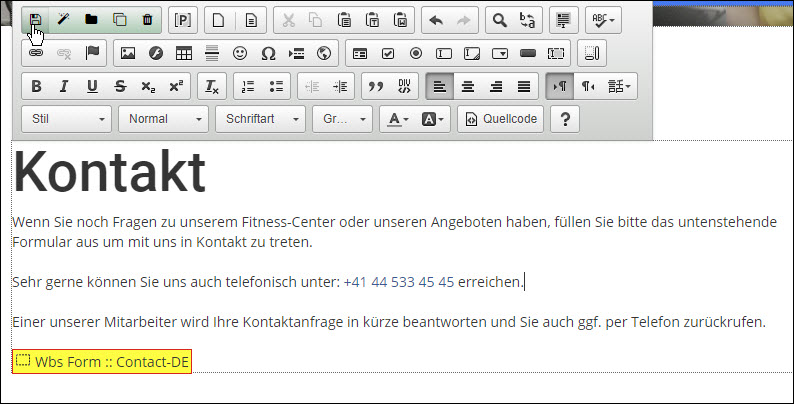This screenshot has height=404, width=794.
Task: Open the language settings menu
Action: click(x=621, y=86)
